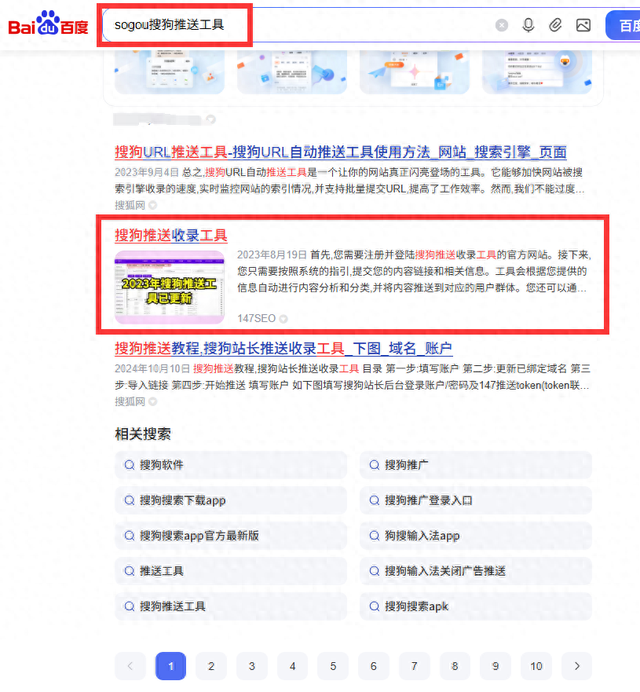
Task: Go to results page 7
Action: pyautogui.click(x=414, y=666)
